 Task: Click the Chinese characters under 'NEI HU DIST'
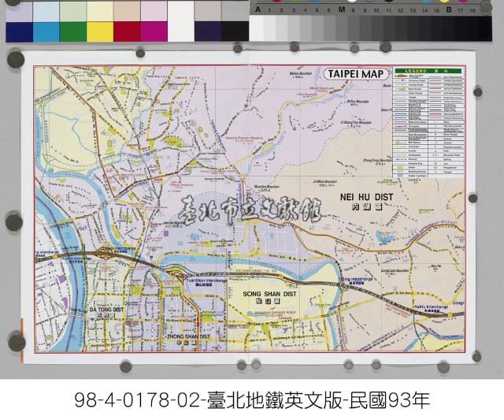[367, 207]
